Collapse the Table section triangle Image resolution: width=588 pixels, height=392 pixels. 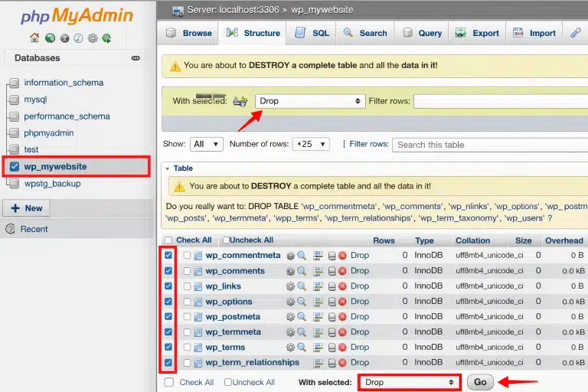coord(167,168)
